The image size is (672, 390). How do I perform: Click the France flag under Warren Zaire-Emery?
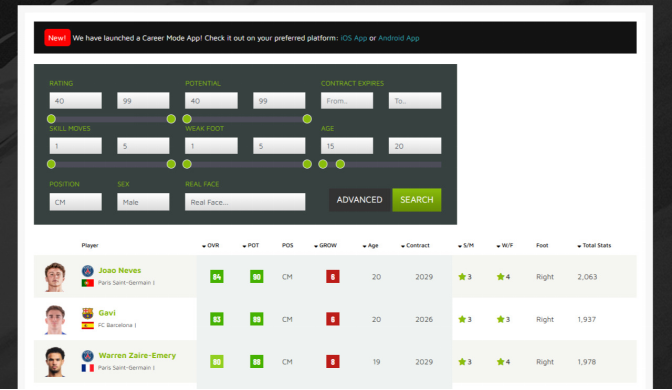87,368
